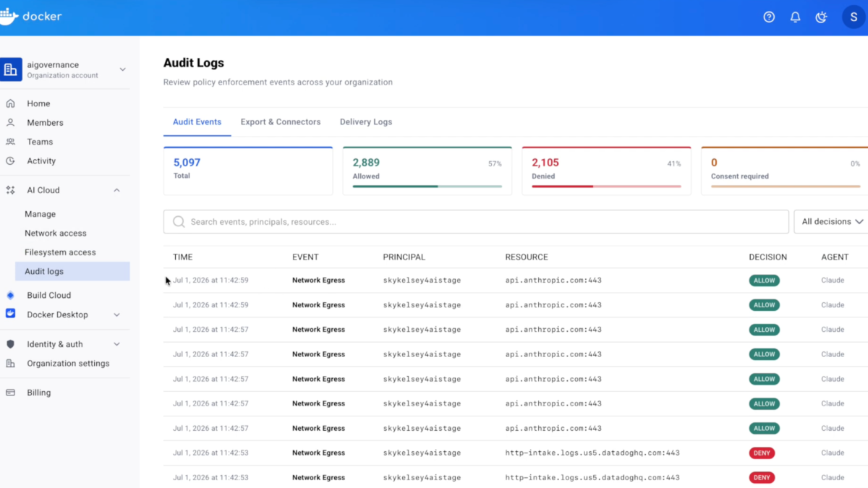Expand the Docker Desktop section chevron
Screen dimensions: 868x488
point(116,314)
